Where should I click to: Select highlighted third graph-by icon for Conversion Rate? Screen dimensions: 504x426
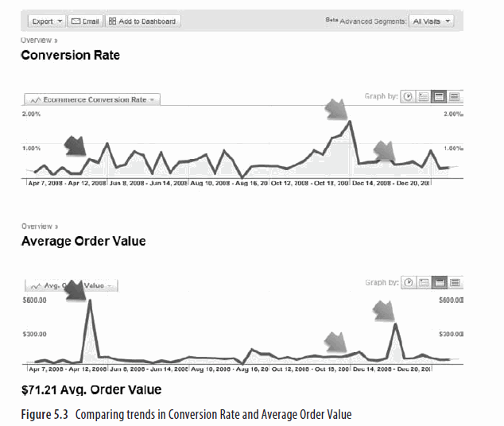point(439,97)
